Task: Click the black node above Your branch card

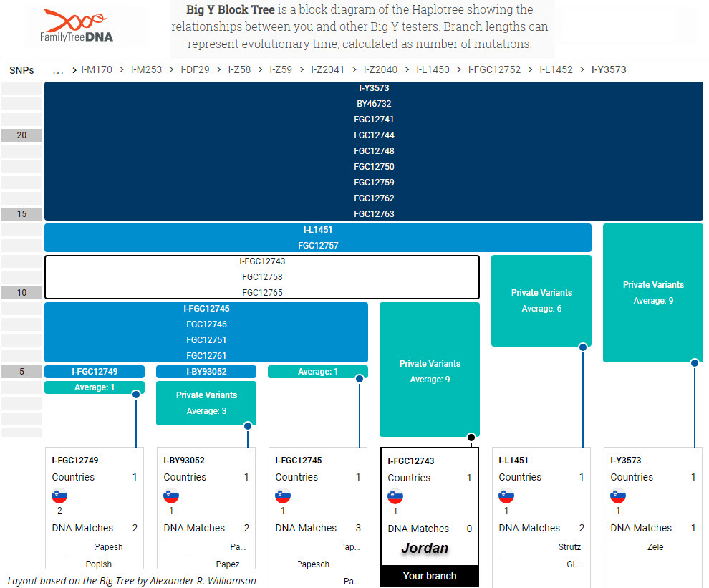Action: tap(471, 437)
